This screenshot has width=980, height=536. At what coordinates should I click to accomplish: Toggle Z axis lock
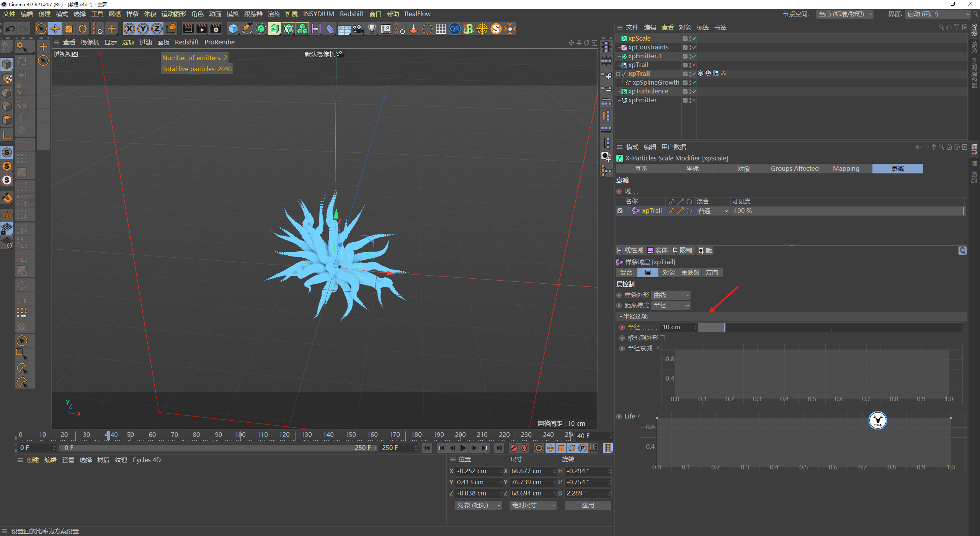tap(157, 29)
